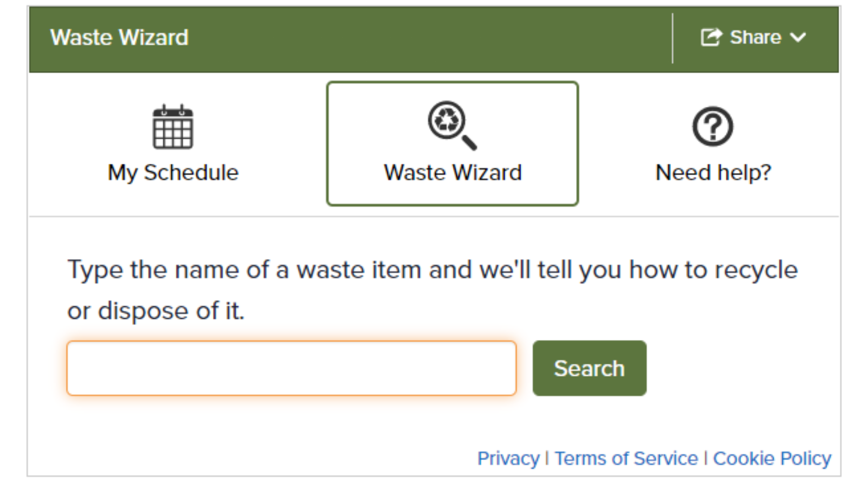The height and width of the screenshot is (488, 868).
Task: Click inside the waste item search box
Action: 291,368
